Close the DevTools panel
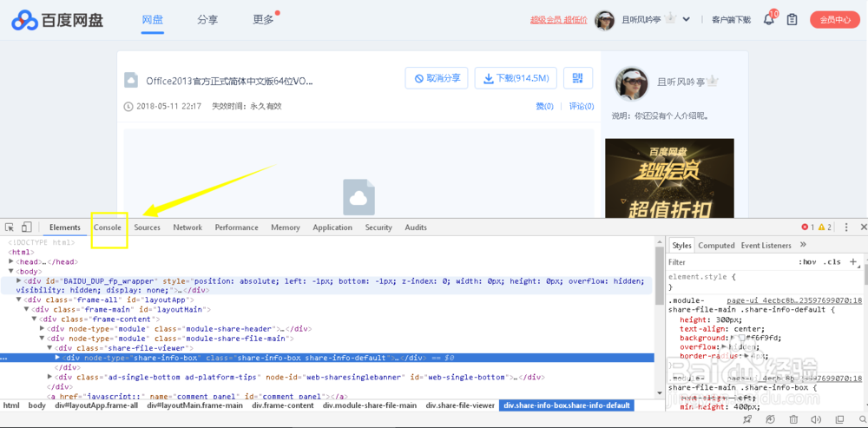 (863, 227)
